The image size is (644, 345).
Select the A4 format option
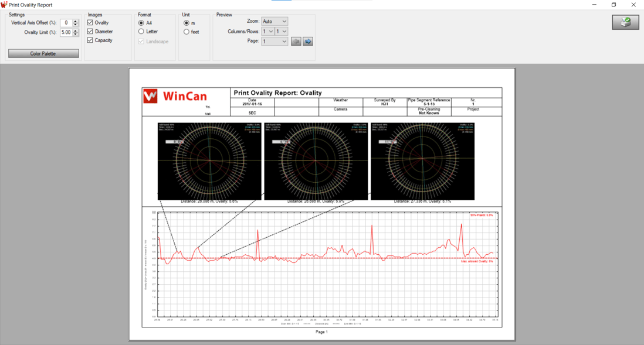pyautogui.click(x=141, y=22)
